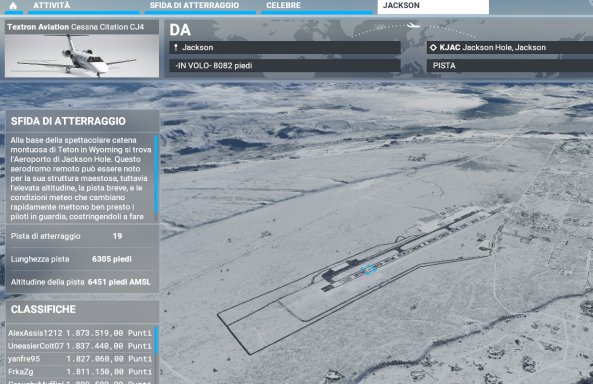Click the description panel blue scrollbar

(155, 175)
